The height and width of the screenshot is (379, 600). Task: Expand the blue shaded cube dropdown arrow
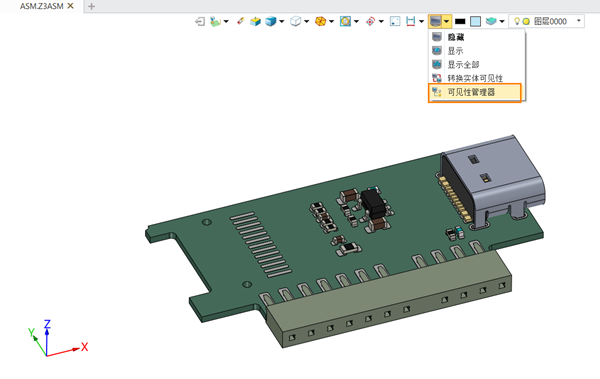pos(282,21)
